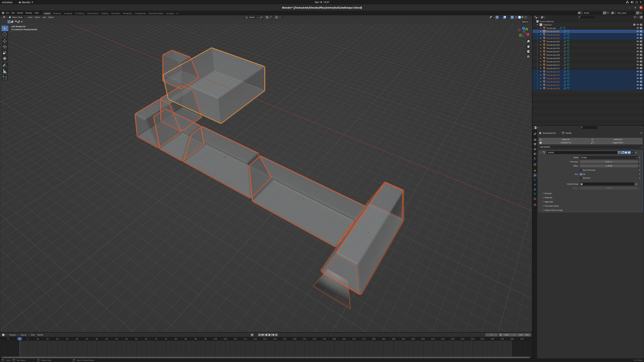Click the viewport pan hand icon
The width and height of the screenshot is (644, 362).
point(528,46)
